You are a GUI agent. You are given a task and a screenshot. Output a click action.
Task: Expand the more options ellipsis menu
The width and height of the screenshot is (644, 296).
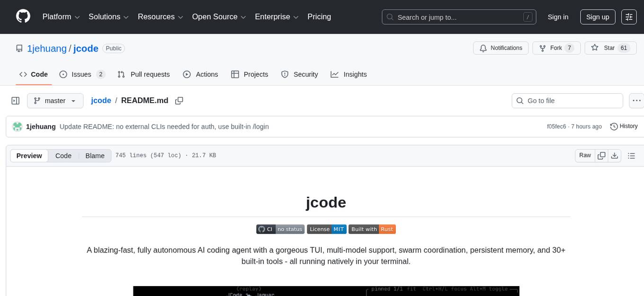[636, 100]
